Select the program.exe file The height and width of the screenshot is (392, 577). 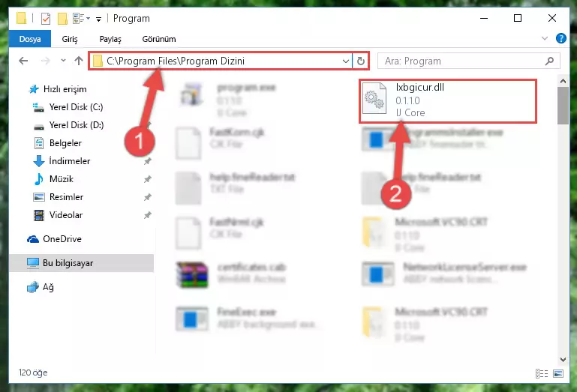pyautogui.click(x=228, y=99)
